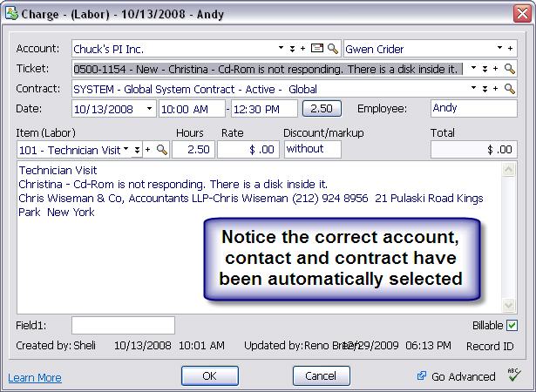Click the magnifier icon in the Contract row

510,89
